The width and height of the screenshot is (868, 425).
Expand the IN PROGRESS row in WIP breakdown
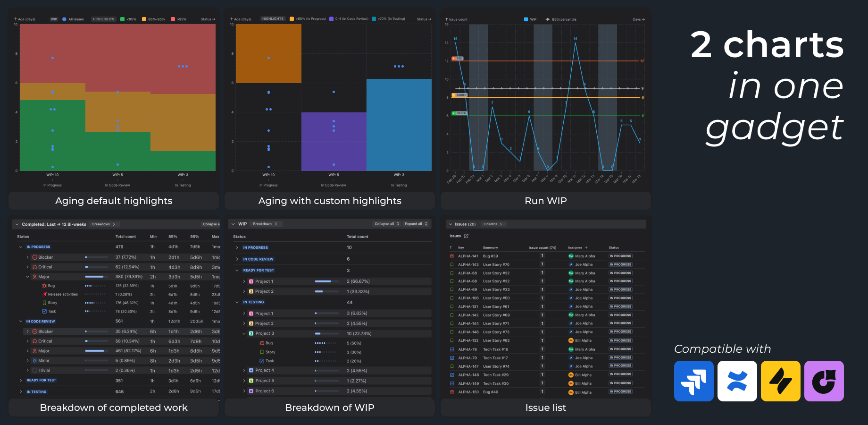237,247
